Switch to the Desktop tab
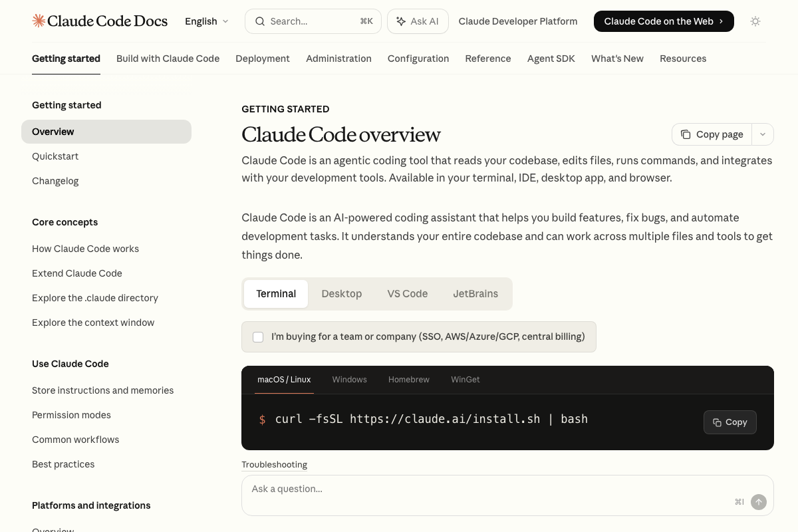 pyautogui.click(x=341, y=293)
